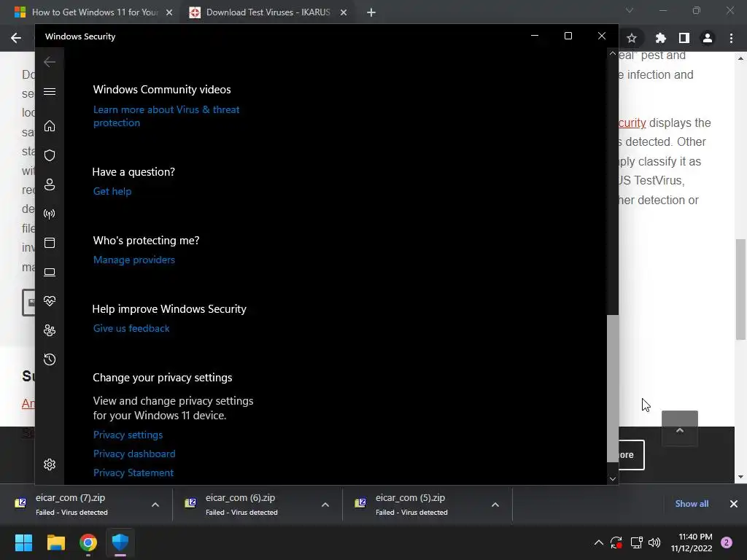
Task: Open network tray icon
Action: tap(636, 542)
